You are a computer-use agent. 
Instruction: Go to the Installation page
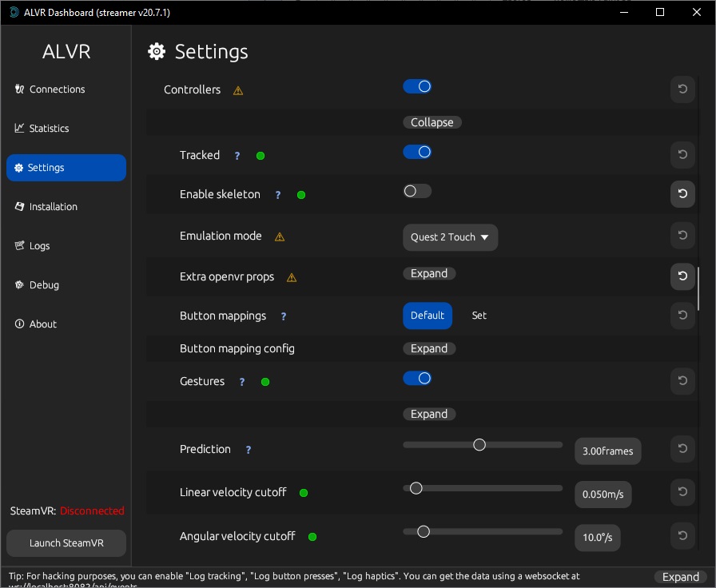click(x=54, y=207)
